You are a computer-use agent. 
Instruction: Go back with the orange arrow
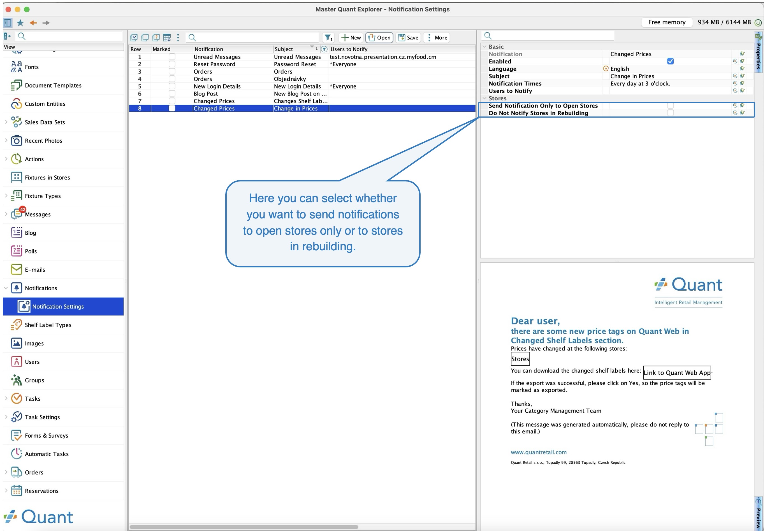[33, 23]
